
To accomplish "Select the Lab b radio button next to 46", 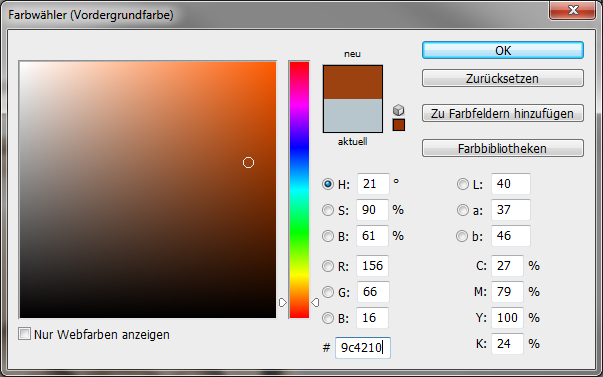I will (x=462, y=236).
